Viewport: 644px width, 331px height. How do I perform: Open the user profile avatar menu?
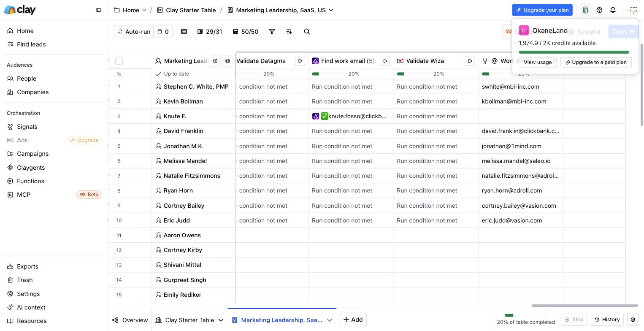633,10
